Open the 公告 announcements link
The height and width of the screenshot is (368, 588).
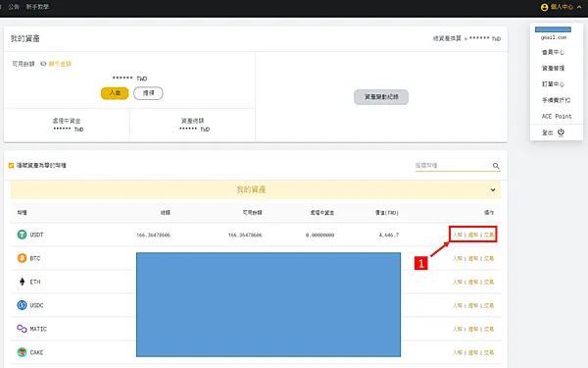pos(14,7)
